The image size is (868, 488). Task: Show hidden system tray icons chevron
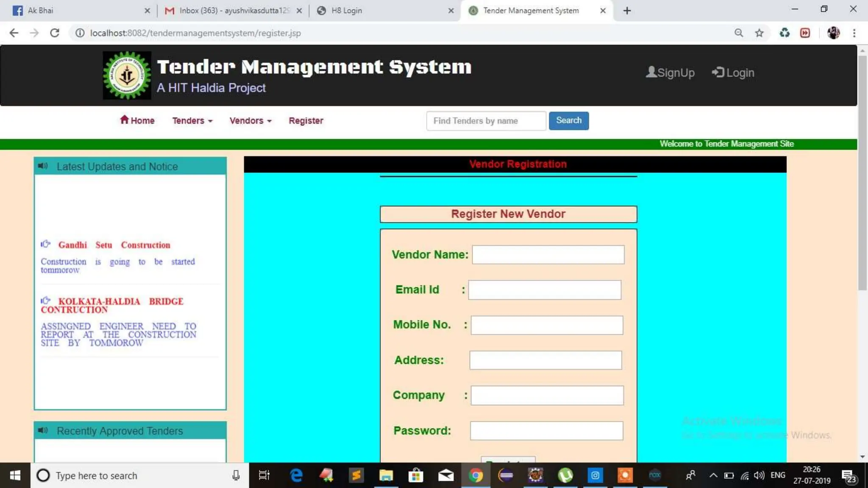(x=713, y=475)
